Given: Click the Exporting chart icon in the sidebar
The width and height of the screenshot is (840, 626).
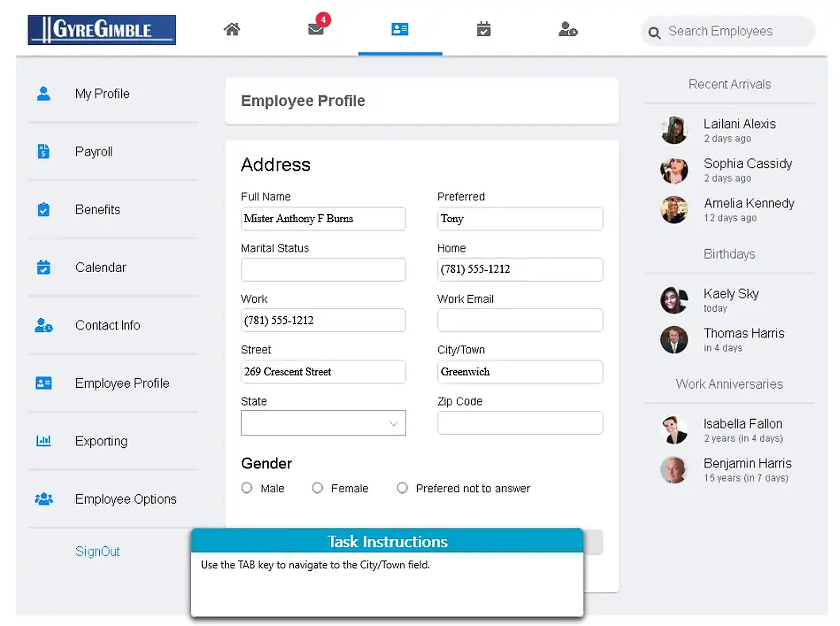Looking at the screenshot, I should (x=43, y=441).
